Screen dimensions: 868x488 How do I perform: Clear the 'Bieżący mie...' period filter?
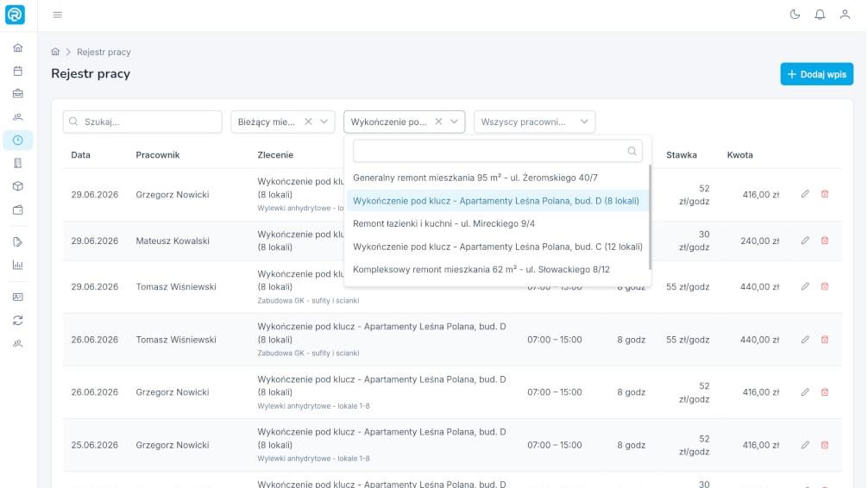click(308, 122)
